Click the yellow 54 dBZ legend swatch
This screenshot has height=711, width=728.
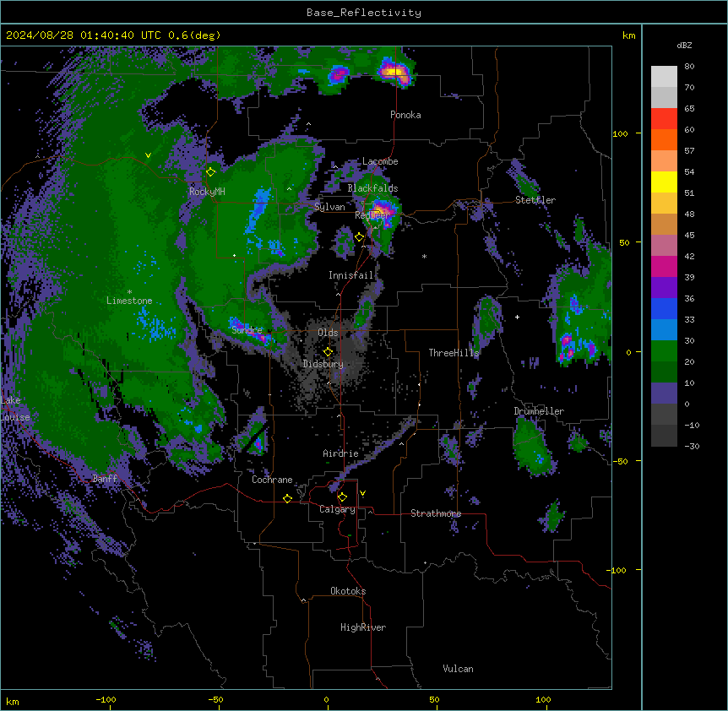tap(664, 182)
